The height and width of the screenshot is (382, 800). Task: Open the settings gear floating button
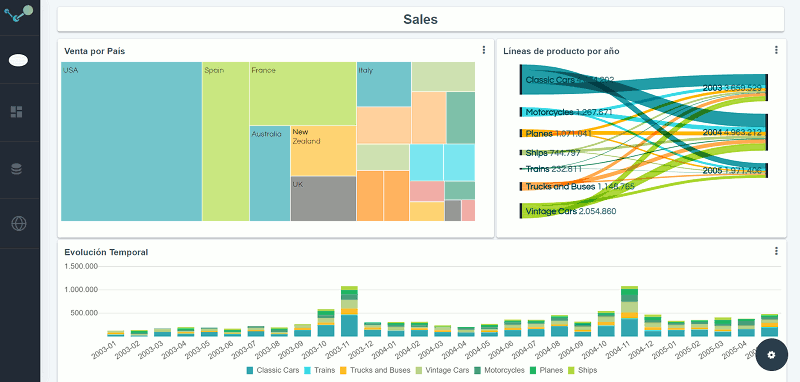pyautogui.click(x=771, y=355)
